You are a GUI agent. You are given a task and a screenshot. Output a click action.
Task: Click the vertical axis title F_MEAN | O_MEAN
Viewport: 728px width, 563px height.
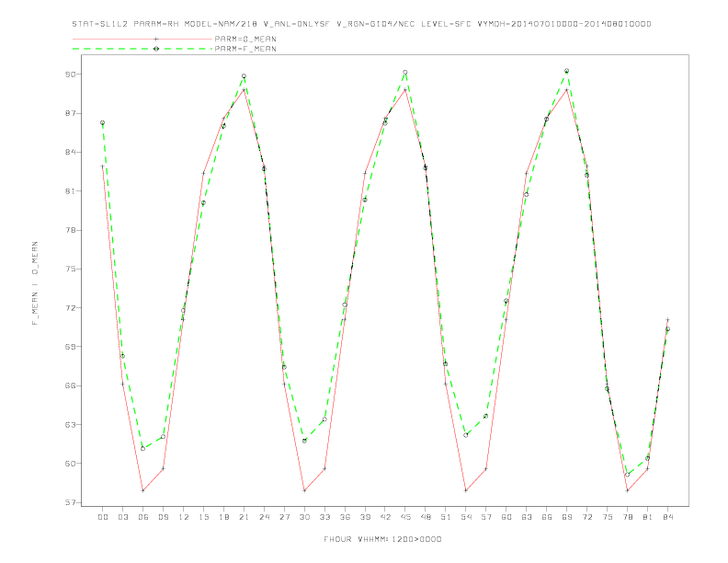click(35, 283)
